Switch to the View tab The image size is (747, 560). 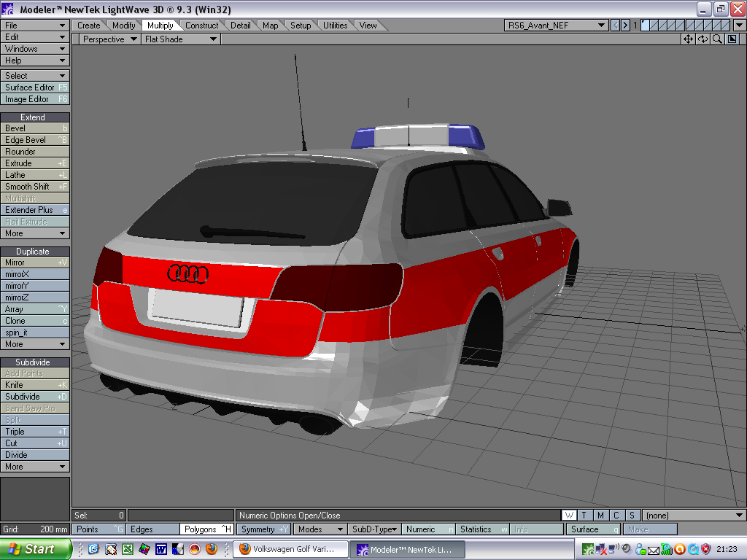tap(368, 26)
